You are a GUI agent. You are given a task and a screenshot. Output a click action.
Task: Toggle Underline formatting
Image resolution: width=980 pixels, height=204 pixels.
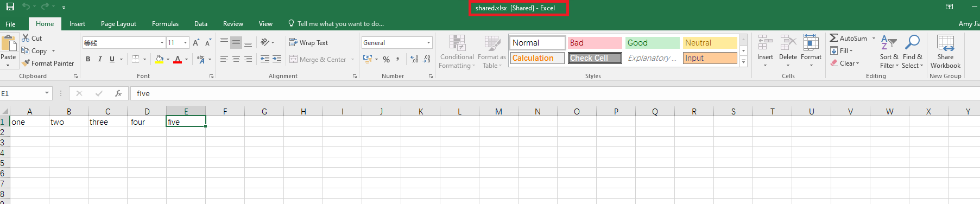(112, 59)
